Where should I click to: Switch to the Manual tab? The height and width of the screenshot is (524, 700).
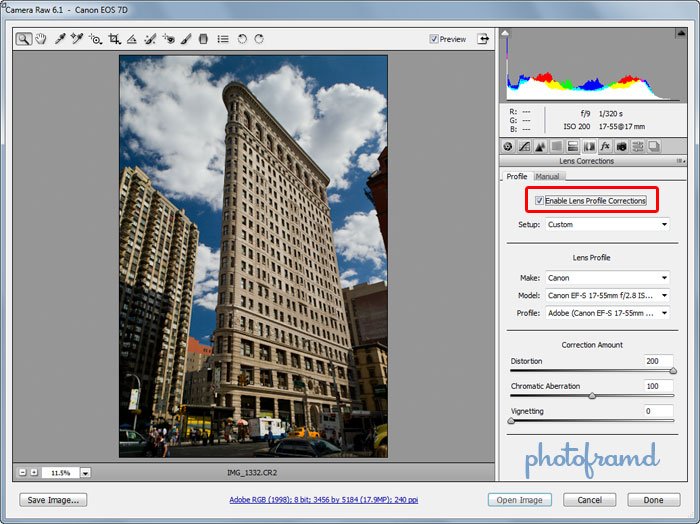[547, 176]
